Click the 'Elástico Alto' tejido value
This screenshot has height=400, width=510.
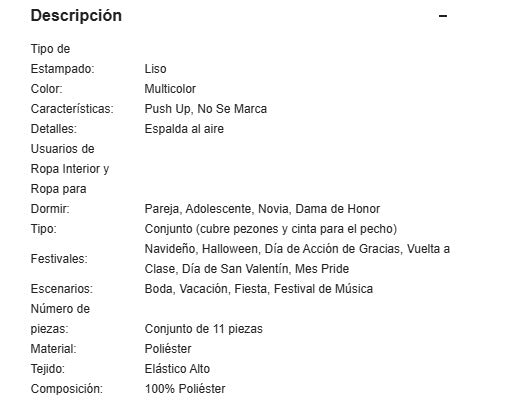(x=177, y=369)
